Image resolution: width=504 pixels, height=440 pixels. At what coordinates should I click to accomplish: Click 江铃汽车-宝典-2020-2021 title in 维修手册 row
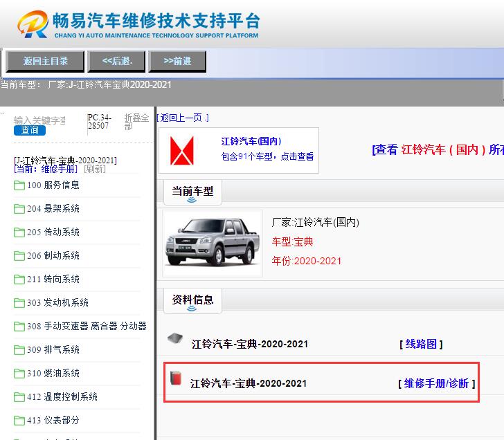coord(249,383)
